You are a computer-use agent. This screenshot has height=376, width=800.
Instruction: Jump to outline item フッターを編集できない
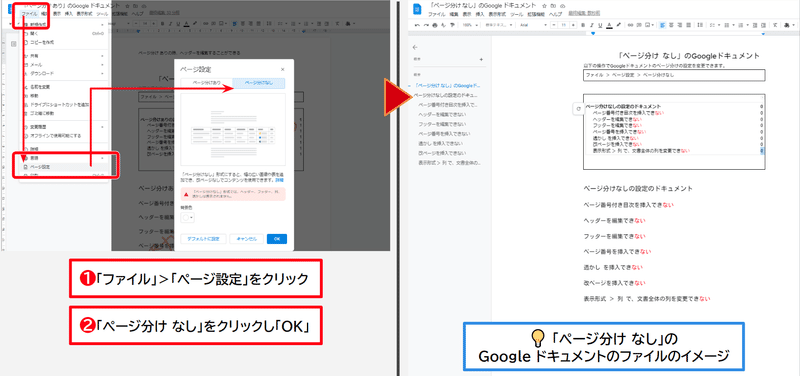tap(442, 124)
